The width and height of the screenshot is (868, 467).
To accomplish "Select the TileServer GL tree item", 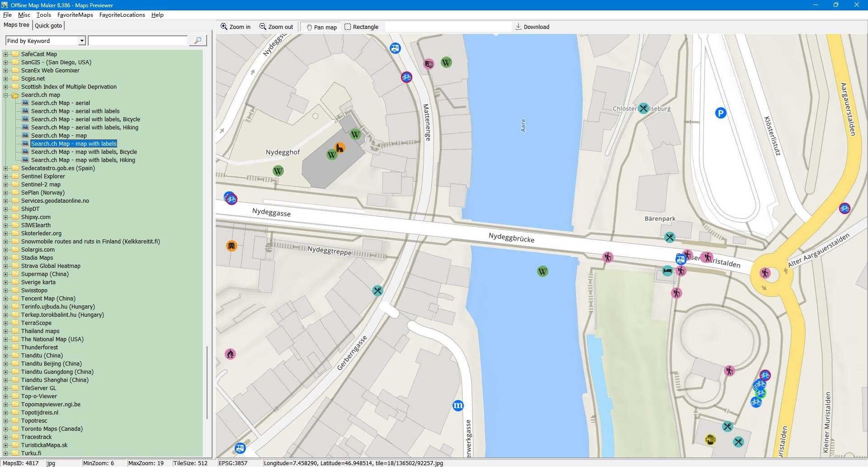I will 39,388.
